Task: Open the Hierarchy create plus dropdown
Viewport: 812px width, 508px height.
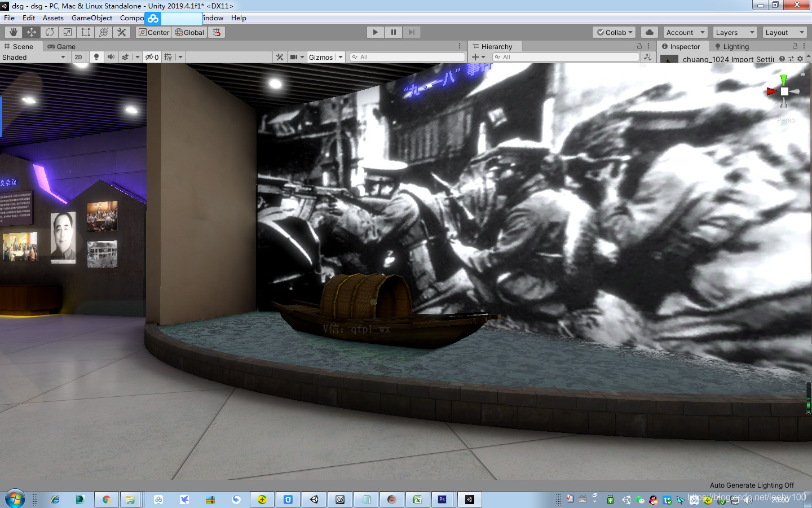Action: [x=478, y=57]
